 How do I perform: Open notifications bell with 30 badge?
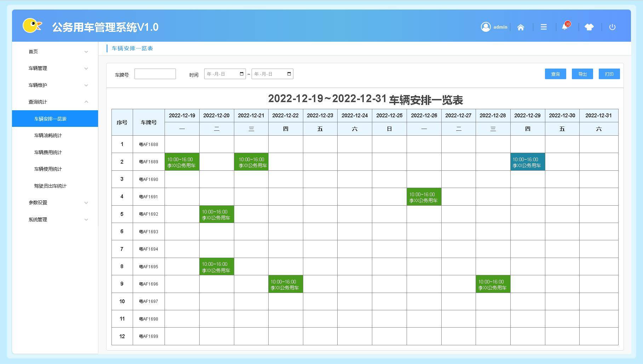pos(565,27)
